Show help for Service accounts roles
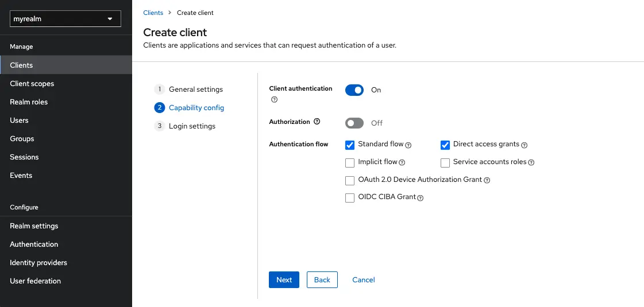 click(x=531, y=162)
